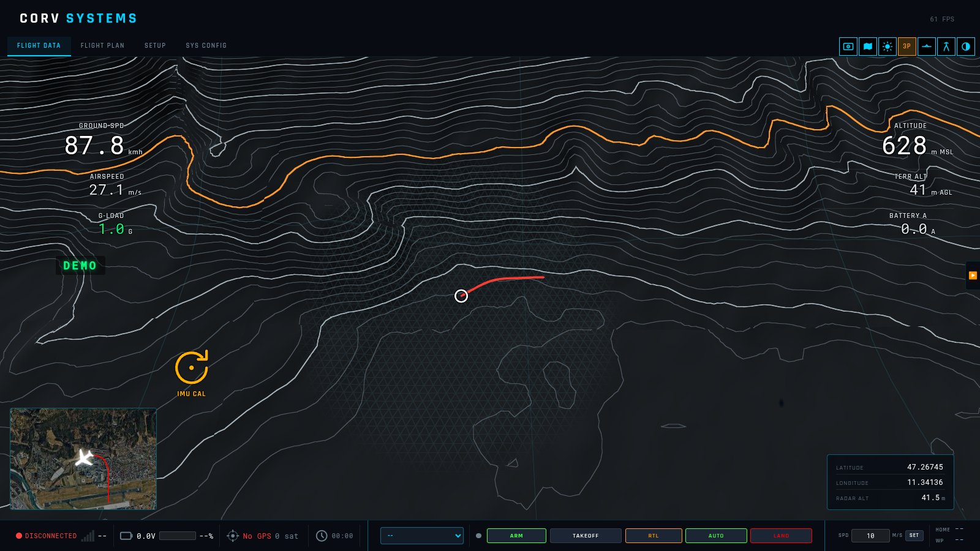Click the GPS crosshair icon
Image resolution: width=980 pixels, height=551 pixels.
(233, 536)
